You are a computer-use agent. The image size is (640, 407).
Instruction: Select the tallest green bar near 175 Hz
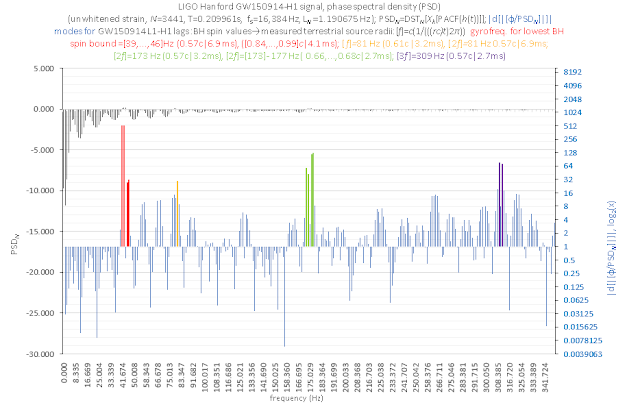(313, 200)
